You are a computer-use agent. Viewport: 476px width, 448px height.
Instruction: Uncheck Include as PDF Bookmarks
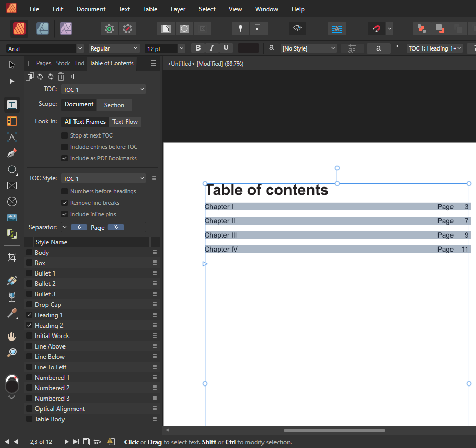coord(65,158)
